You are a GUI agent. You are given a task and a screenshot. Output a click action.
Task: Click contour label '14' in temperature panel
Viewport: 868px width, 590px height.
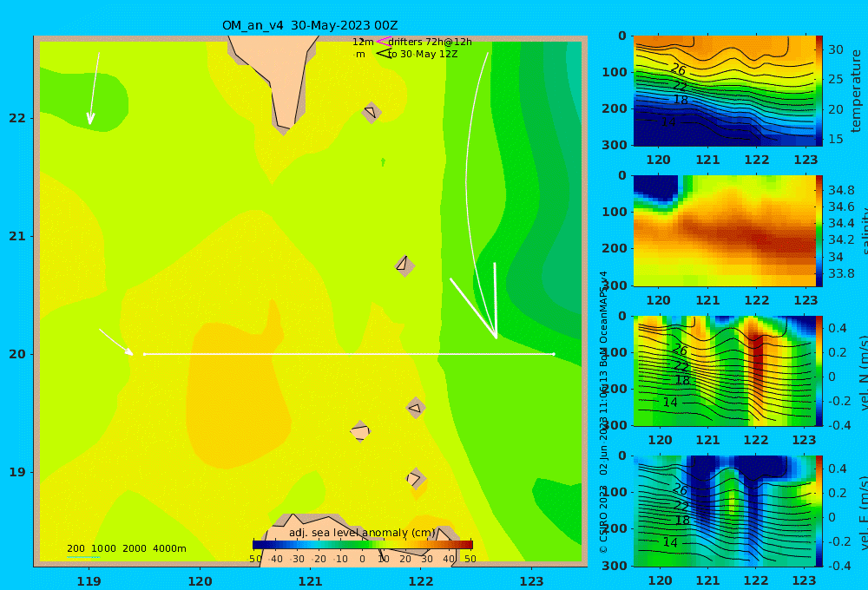point(668,121)
